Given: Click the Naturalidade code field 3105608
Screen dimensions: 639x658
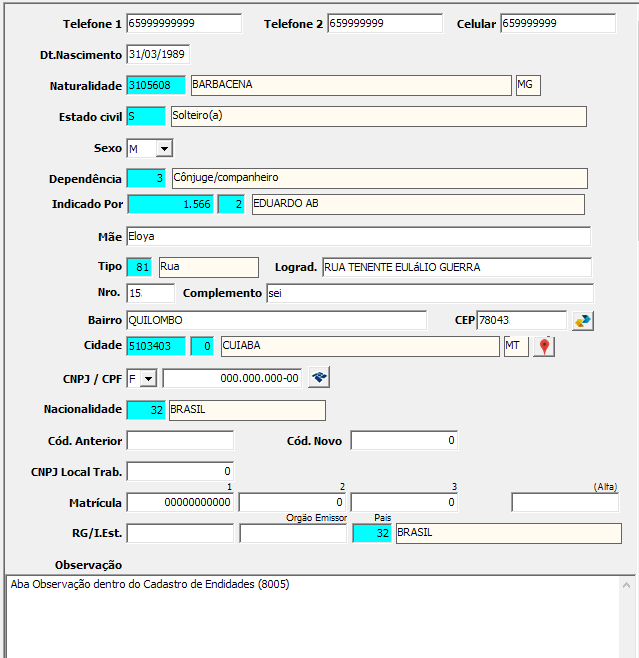Looking at the screenshot, I should [x=156, y=85].
